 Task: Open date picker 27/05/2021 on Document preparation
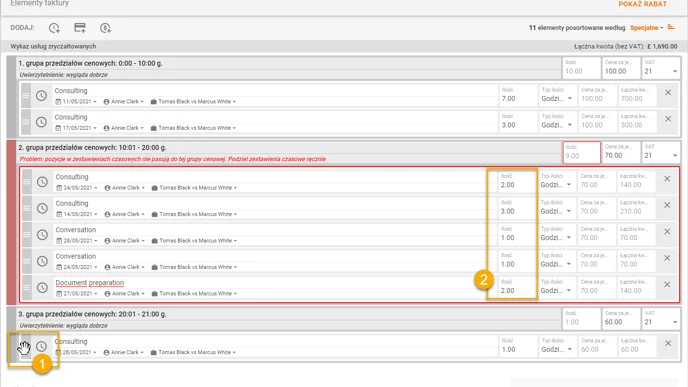tap(77, 294)
